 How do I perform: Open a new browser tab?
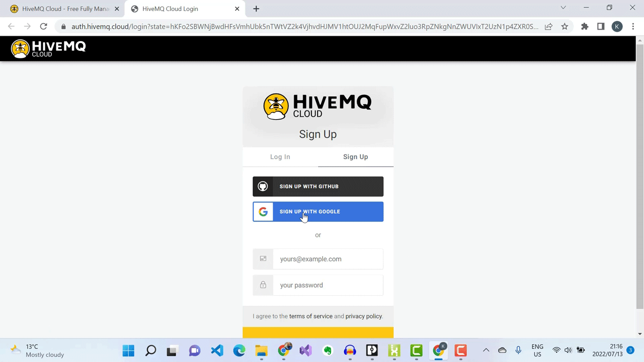[x=256, y=9]
